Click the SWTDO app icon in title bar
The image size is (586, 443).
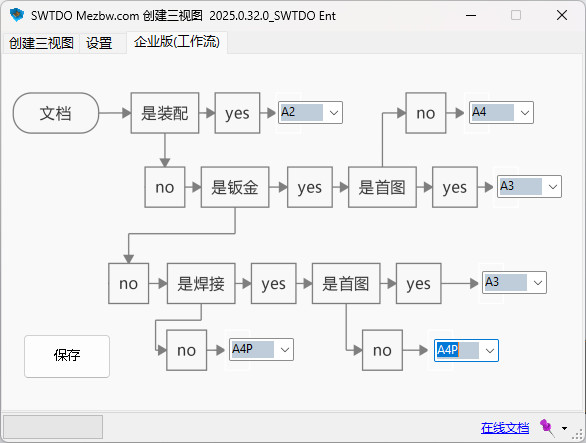[x=17, y=15]
